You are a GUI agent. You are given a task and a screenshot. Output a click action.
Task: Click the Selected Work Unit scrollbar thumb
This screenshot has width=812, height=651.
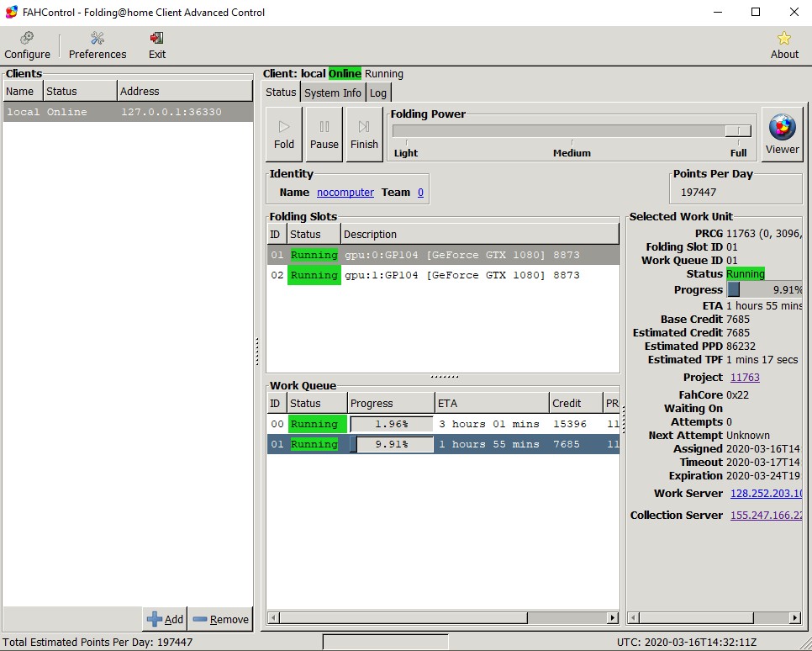pyautogui.click(x=697, y=618)
